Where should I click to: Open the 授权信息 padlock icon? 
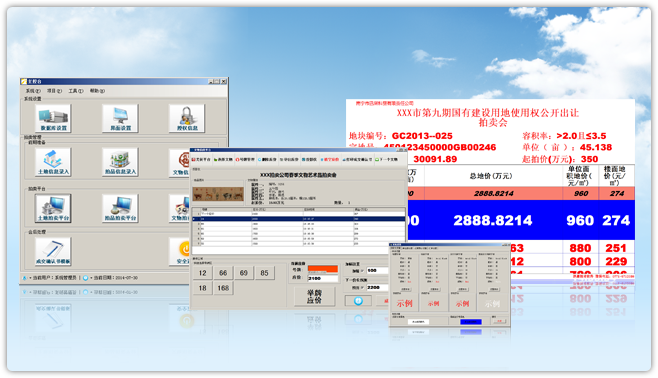tap(187, 118)
